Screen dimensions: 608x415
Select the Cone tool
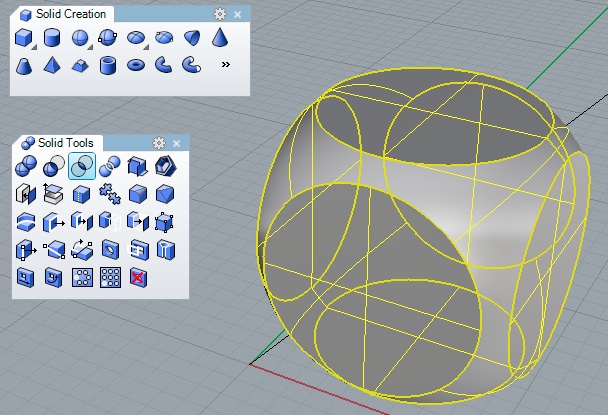220,37
